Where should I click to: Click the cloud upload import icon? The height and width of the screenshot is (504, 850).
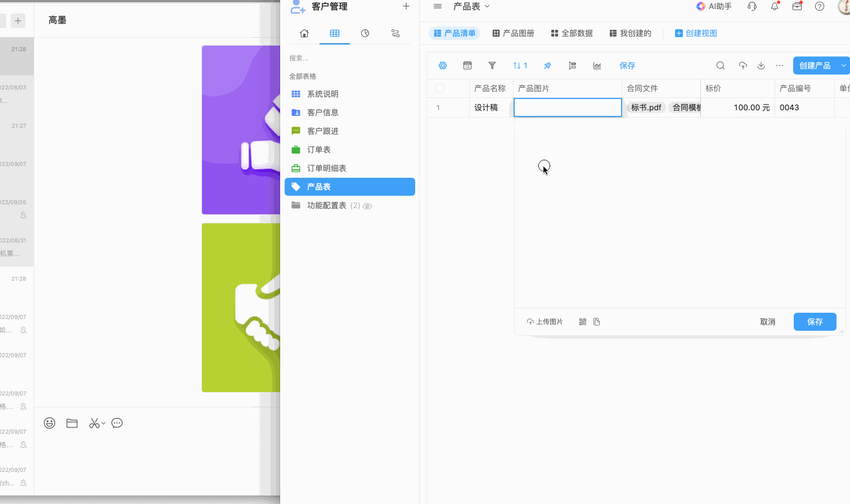point(743,66)
